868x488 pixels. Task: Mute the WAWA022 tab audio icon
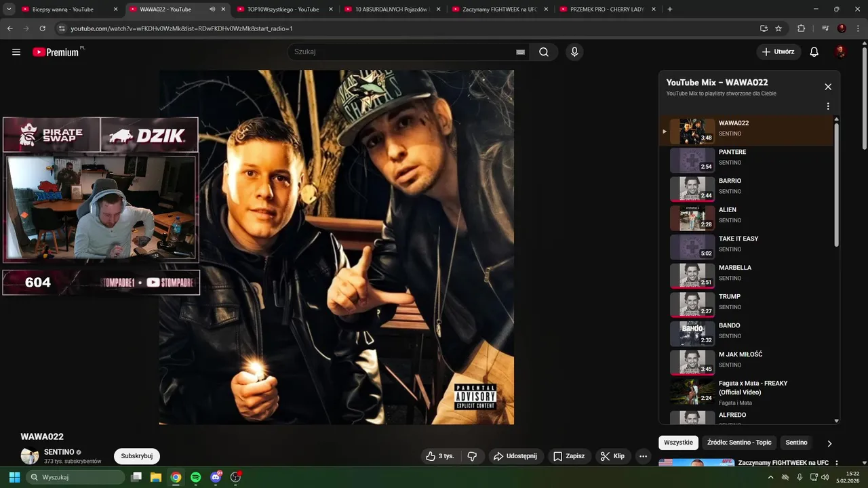212,9
